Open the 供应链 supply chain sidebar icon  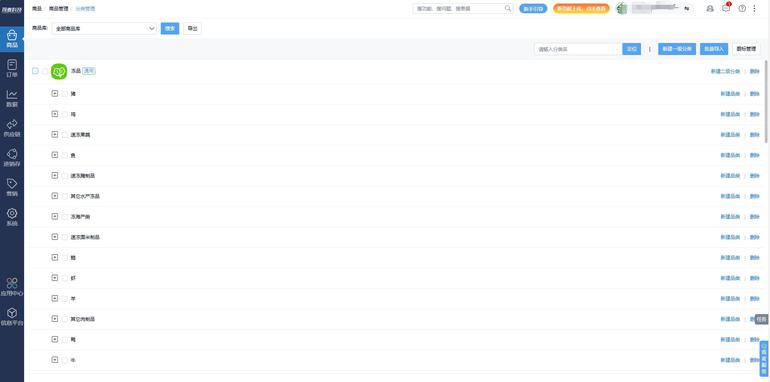point(12,128)
